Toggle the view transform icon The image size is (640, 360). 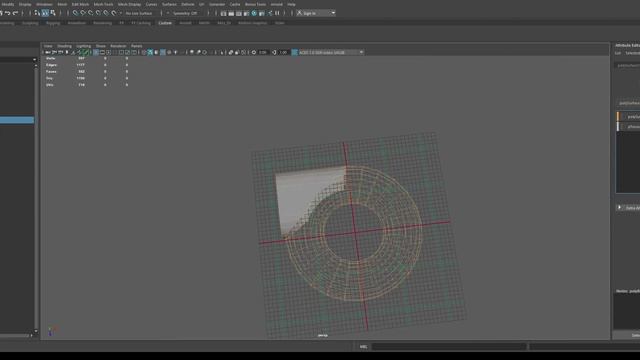[x=294, y=52]
